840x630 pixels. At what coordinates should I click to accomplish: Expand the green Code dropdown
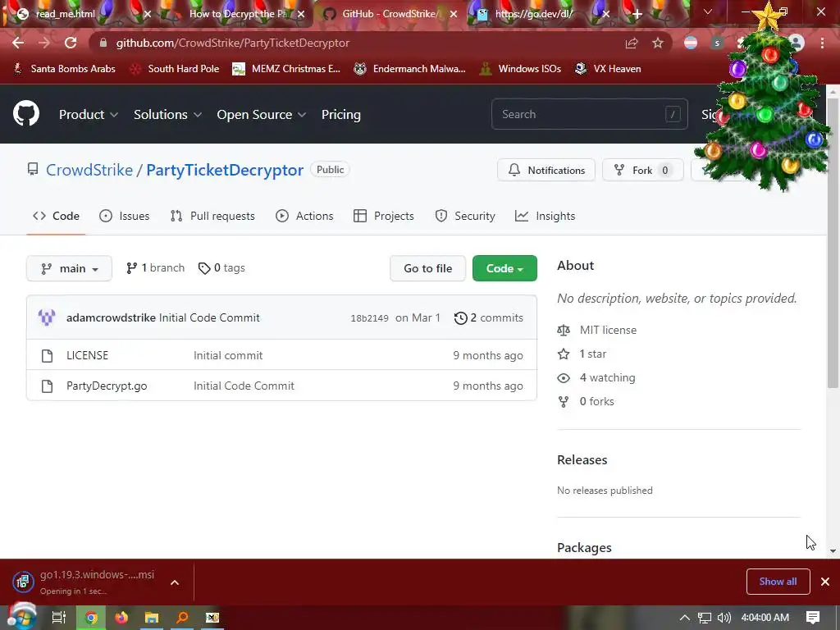pyautogui.click(x=504, y=268)
